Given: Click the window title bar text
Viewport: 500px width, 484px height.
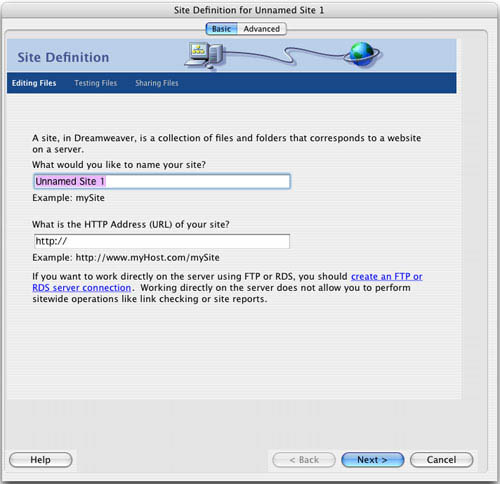Looking at the screenshot, I should 249,10.
